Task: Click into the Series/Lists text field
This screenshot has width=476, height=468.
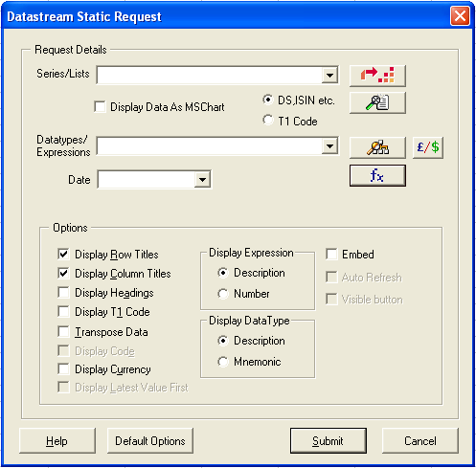Action: click(210, 76)
